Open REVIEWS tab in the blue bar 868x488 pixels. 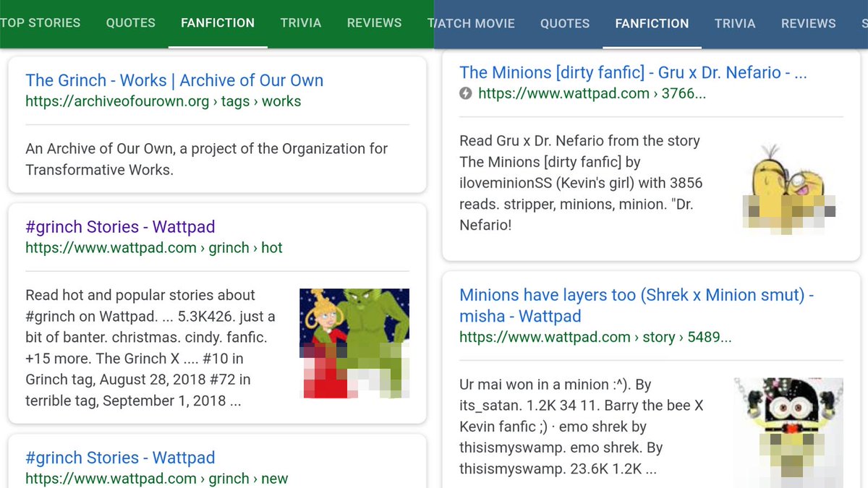tap(808, 23)
